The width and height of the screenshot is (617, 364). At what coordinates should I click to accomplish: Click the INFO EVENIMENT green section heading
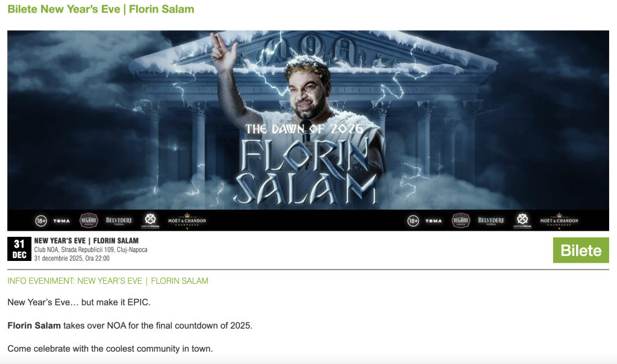click(x=108, y=281)
